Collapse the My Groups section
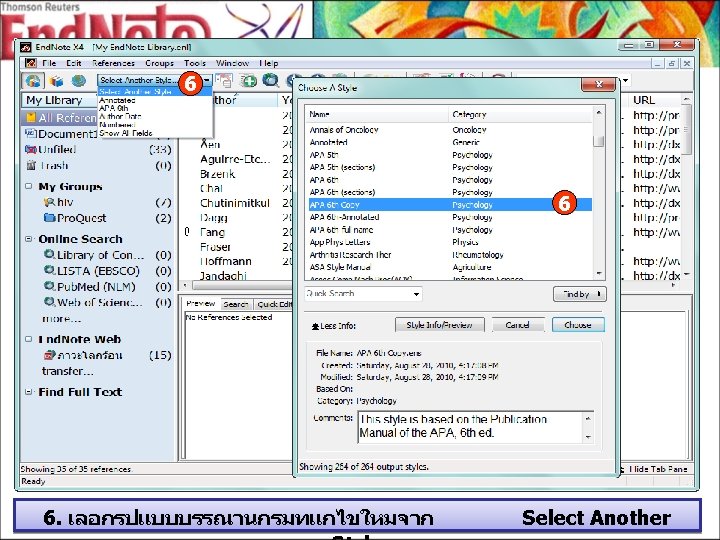The height and width of the screenshot is (540, 720). point(28,186)
